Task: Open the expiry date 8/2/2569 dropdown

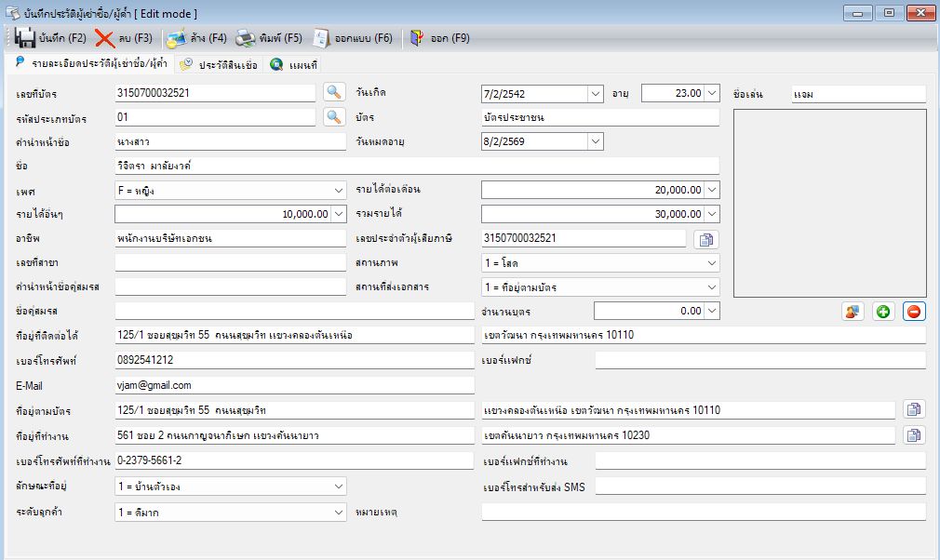Action: [595, 141]
